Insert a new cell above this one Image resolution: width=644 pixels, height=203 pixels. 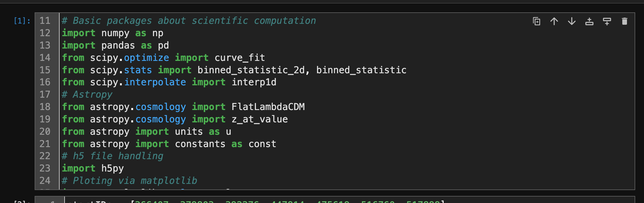click(x=589, y=21)
